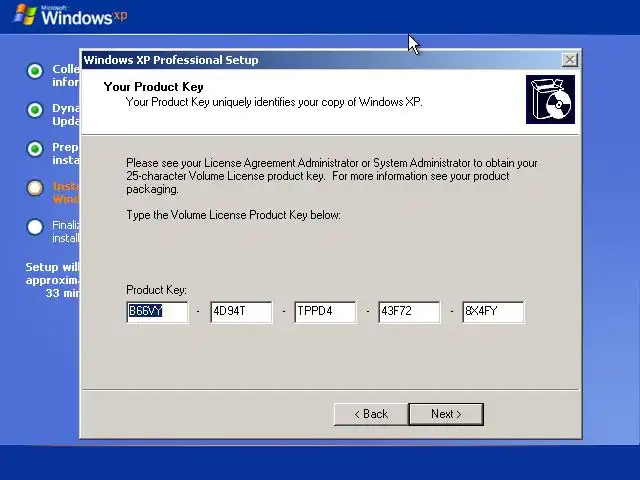Click the 'Product Key:' label
640x480 pixels.
point(156,290)
